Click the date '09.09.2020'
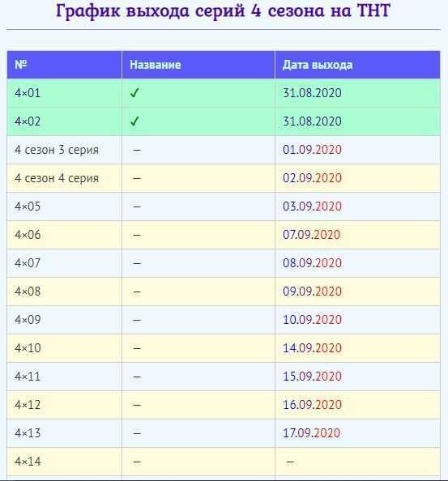The image size is (448, 481). (x=312, y=292)
